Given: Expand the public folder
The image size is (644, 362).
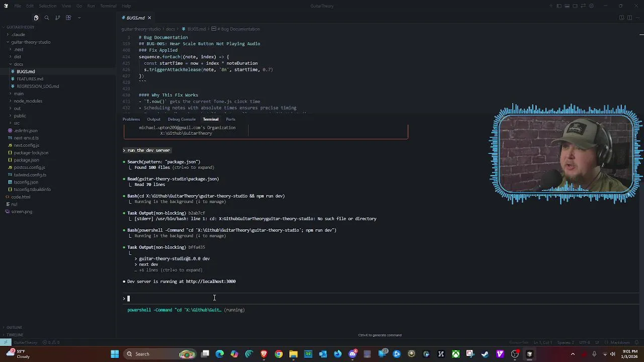Looking at the screenshot, I should coord(20,116).
